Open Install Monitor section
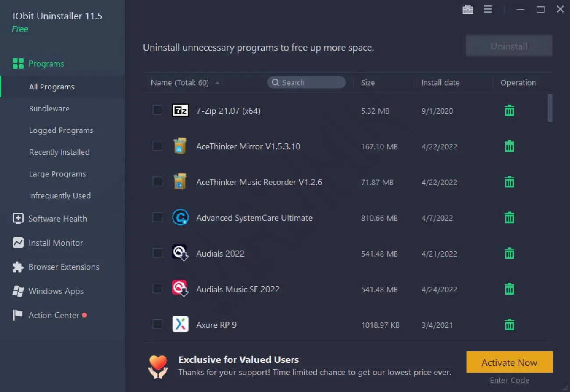Viewport: 570px width, 392px height. (x=55, y=243)
